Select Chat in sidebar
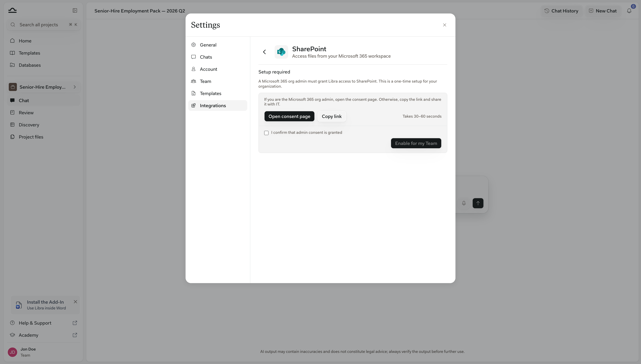Image resolution: width=641 pixels, height=364 pixels. (x=44, y=100)
